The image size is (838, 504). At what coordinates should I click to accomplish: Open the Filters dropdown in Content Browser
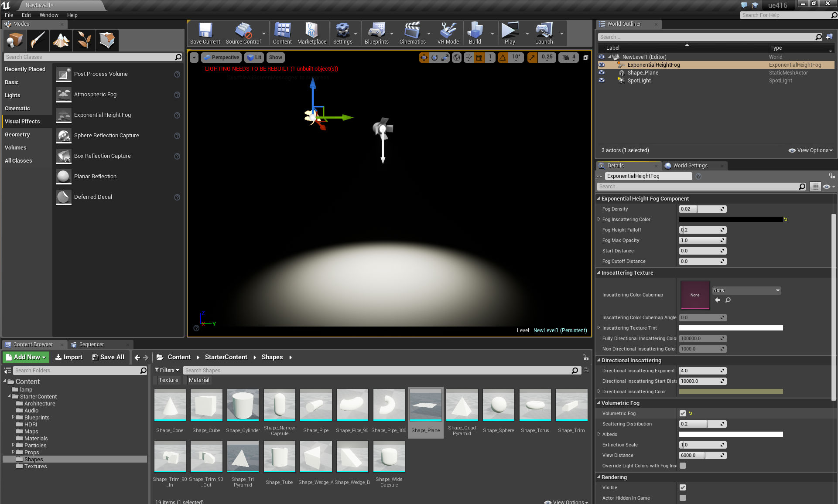[x=167, y=370]
